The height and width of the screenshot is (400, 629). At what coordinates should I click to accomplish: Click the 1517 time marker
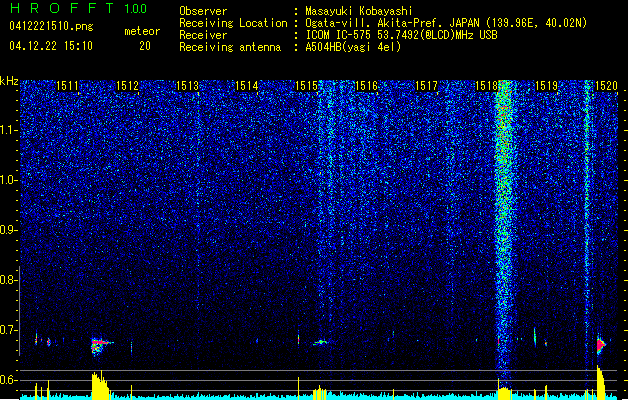point(426,86)
